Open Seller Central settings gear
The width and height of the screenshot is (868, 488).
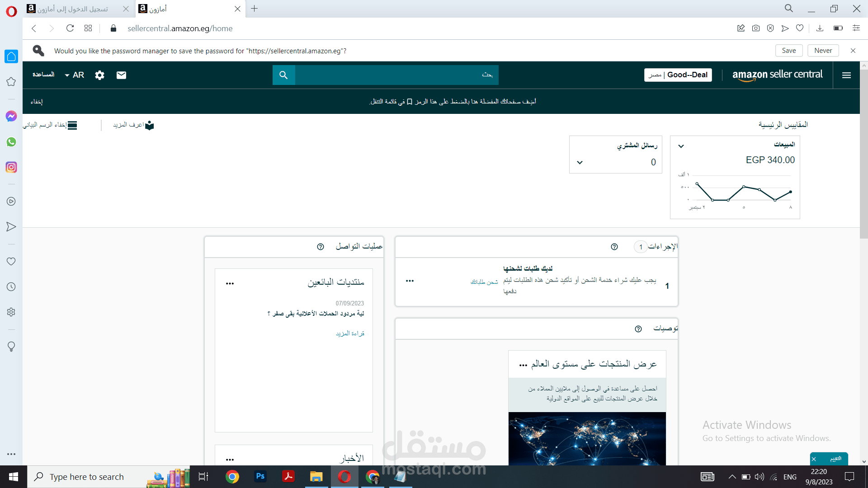pyautogui.click(x=100, y=75)
